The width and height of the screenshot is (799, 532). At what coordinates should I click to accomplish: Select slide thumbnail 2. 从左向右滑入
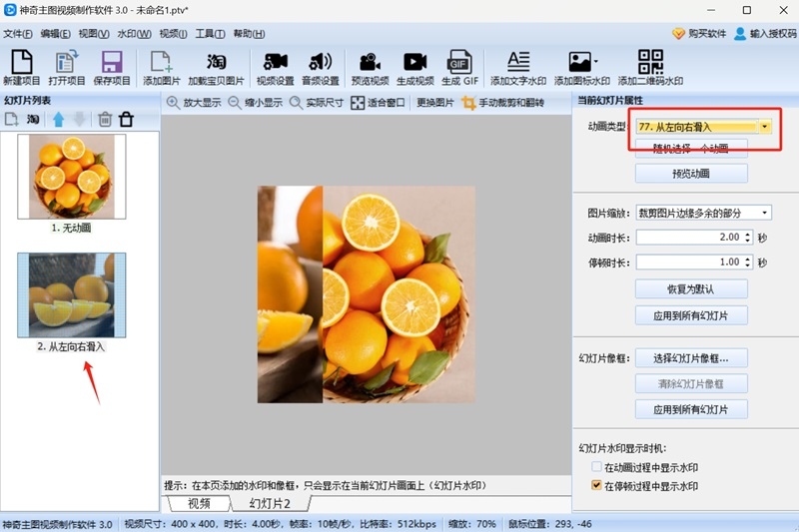72,295
